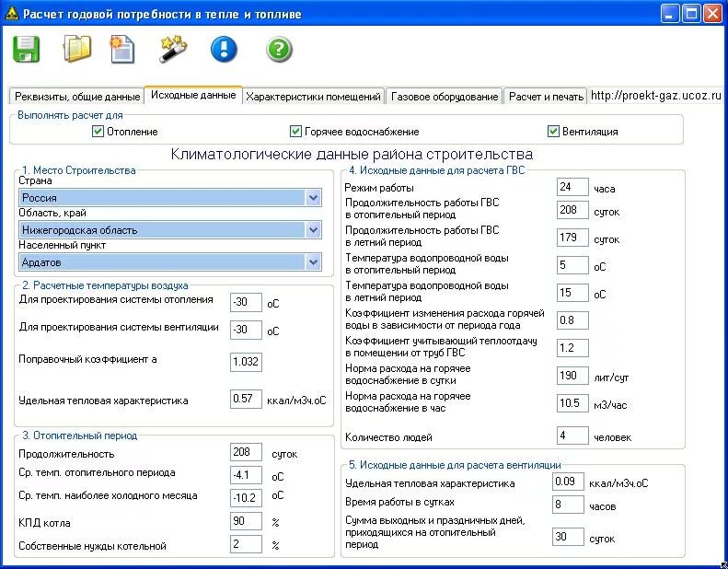Click daily hot water norm field 190
728x569 pixels.
tap(572, 376)
